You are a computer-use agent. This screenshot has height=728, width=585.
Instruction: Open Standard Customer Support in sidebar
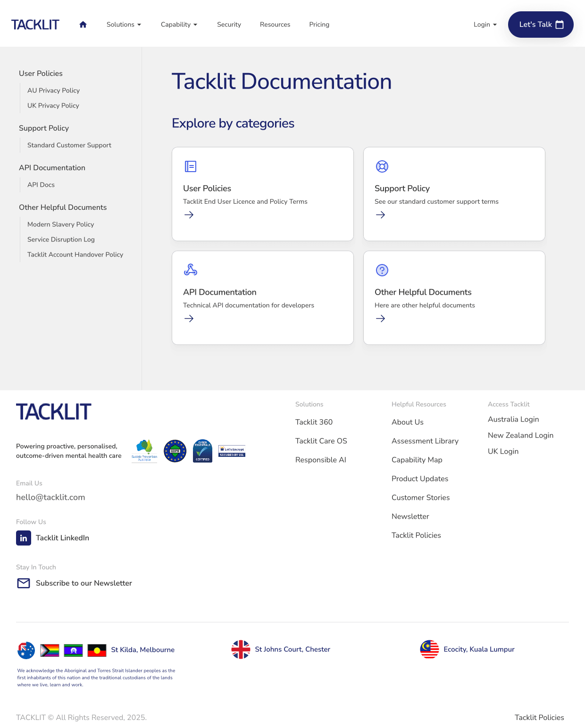[69, 145]
